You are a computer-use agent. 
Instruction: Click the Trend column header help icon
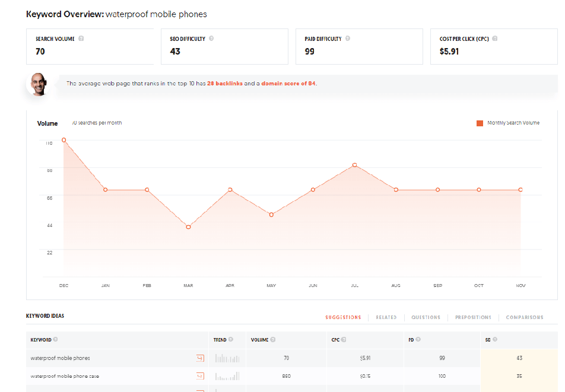(x=231, y=340)
